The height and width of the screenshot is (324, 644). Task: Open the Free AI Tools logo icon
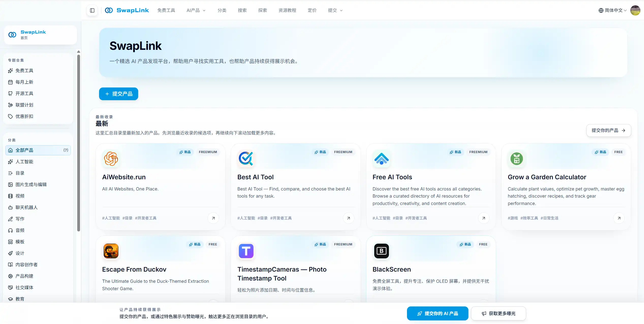[381, 159]
